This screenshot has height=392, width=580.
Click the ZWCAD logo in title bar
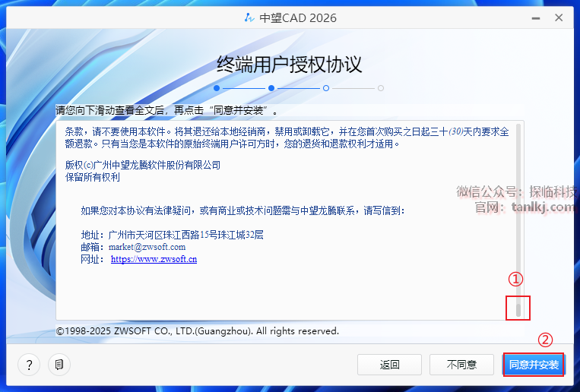249,17
